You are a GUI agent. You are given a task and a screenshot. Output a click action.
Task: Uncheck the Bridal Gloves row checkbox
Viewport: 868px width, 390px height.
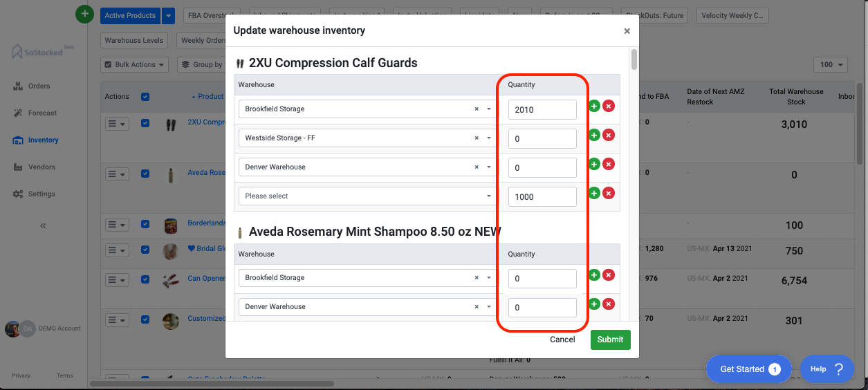145,250
